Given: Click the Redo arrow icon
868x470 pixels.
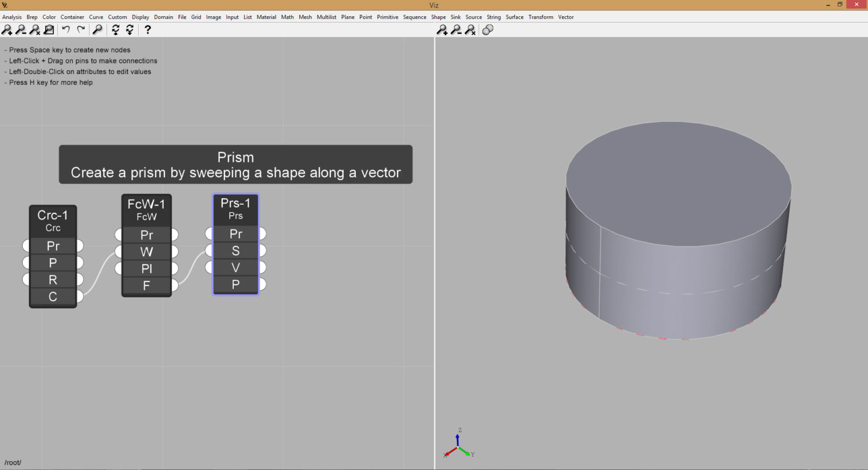Looking at the screenshot, I should click(x=81, y=29).
